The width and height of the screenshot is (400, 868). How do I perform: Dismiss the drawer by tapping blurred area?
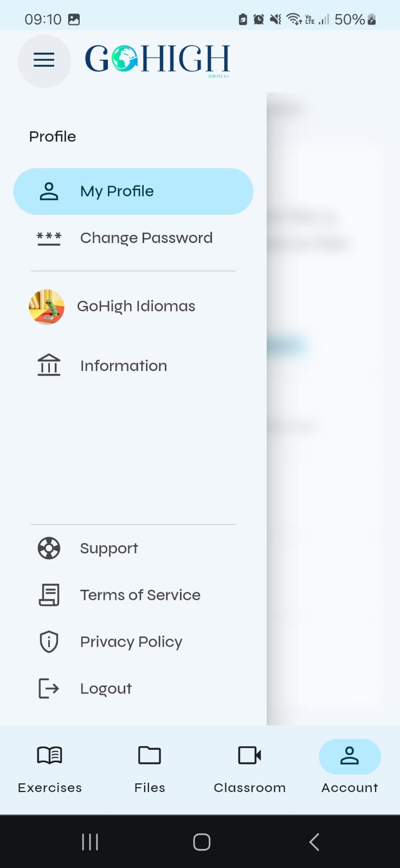(x=333, y=461)
